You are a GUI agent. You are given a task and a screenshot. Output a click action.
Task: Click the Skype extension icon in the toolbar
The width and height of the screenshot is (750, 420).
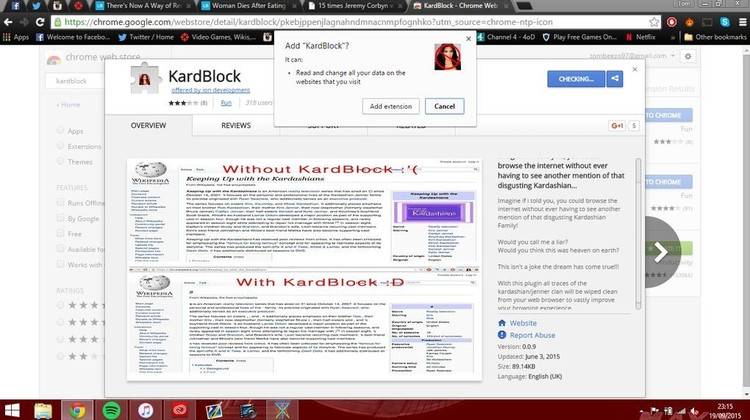pos(725,22)
